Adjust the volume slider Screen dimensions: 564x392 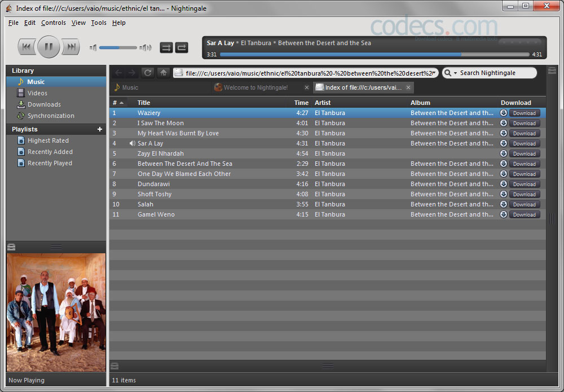tap(118, 47)
